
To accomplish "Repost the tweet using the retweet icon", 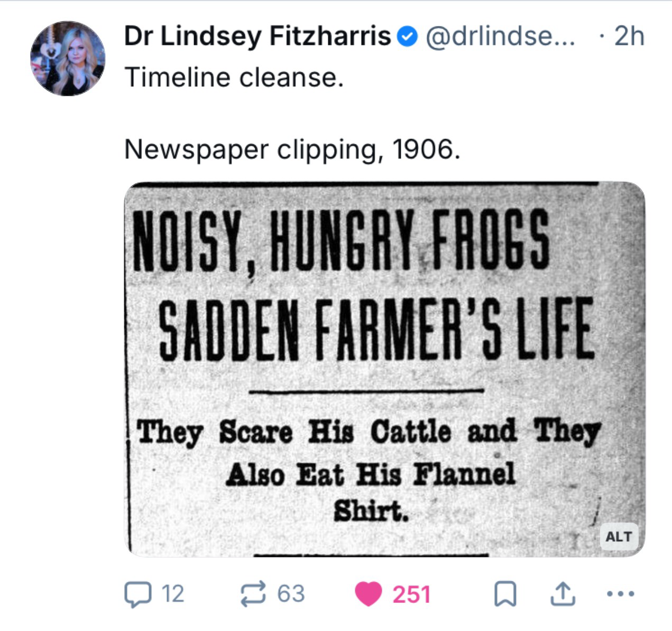I will coord(253,593).
